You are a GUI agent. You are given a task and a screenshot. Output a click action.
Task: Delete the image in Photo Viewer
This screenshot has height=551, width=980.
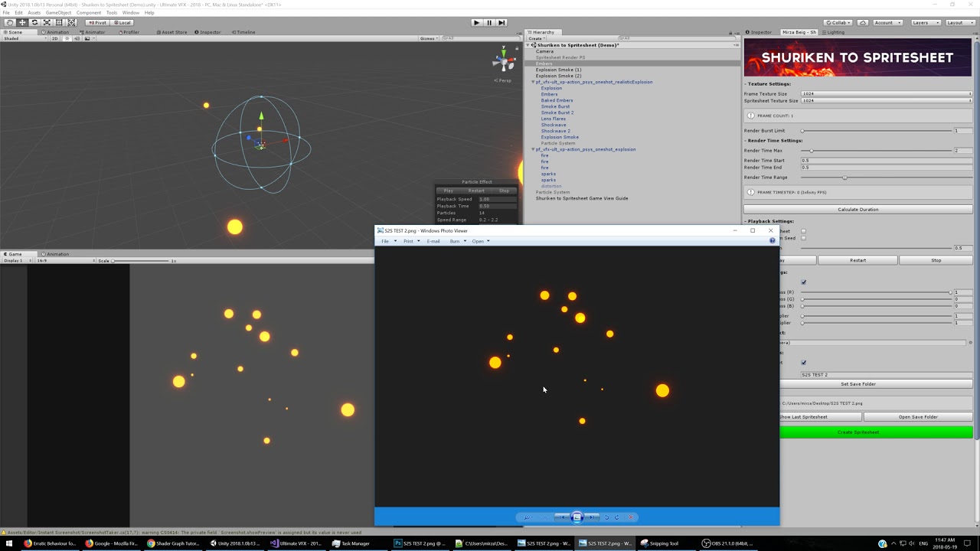632,517
